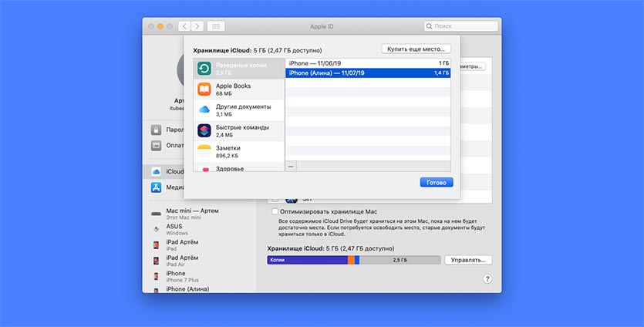Click the show-all grid icon in toolbar

tap(216, 26)
